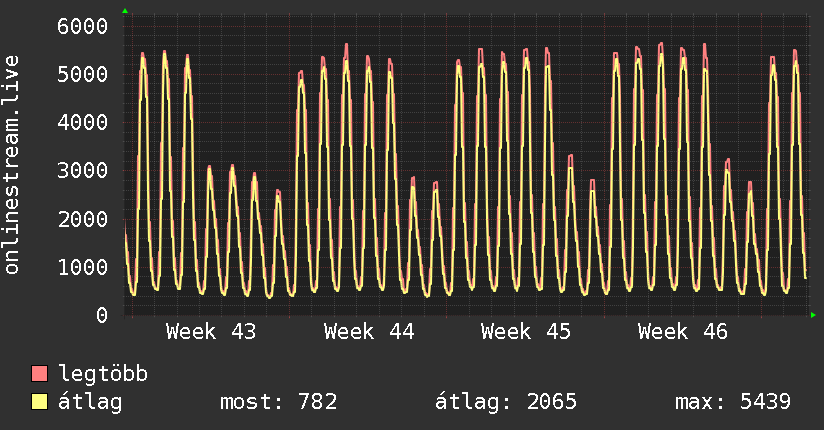
Task: Click the pink legtöbb legend swatch
Action: click(x=39, y=373)
